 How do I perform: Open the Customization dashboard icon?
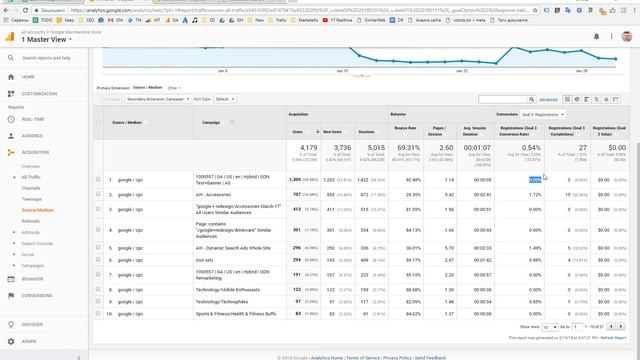point(11,94)
